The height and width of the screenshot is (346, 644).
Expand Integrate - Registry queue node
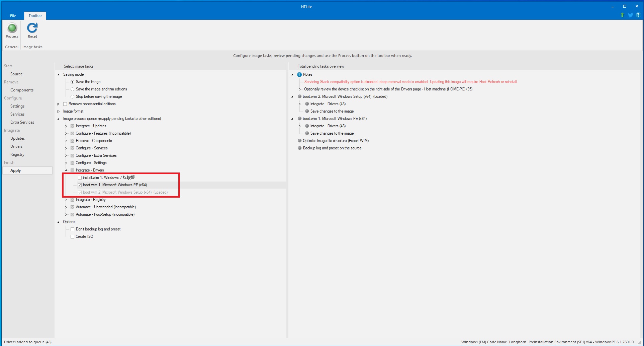point(66,200)
